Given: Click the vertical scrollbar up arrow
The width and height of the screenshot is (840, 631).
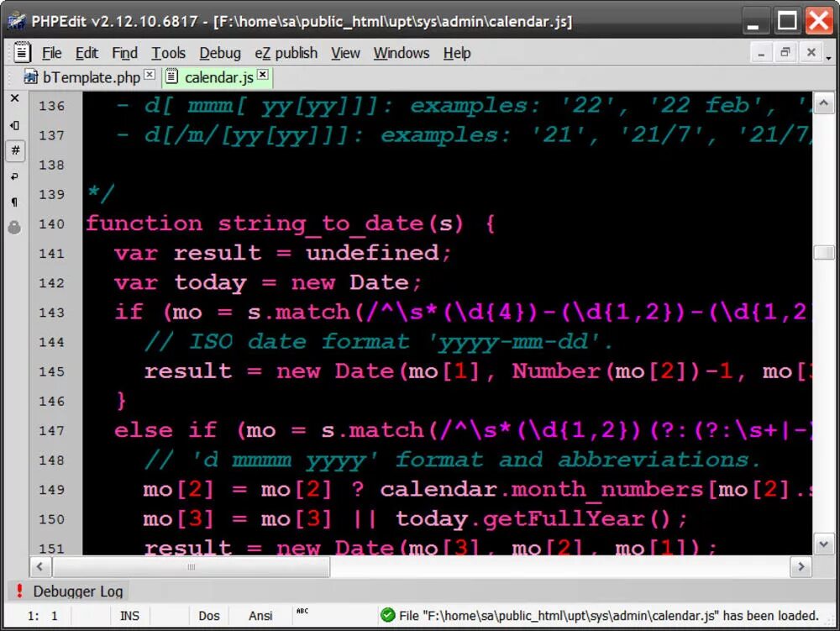Looking at the screenshot, I should [x=823, y=103].
